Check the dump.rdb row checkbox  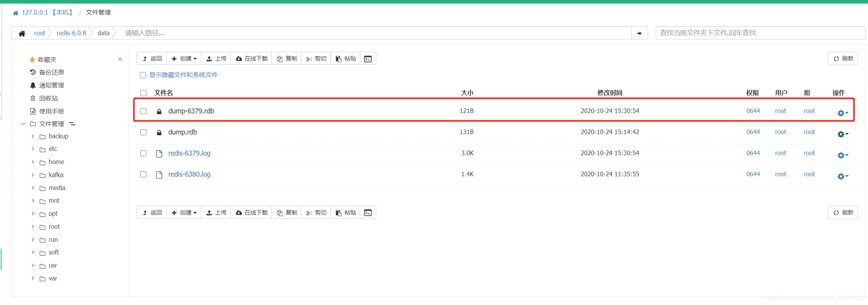(x=143, y=132)
